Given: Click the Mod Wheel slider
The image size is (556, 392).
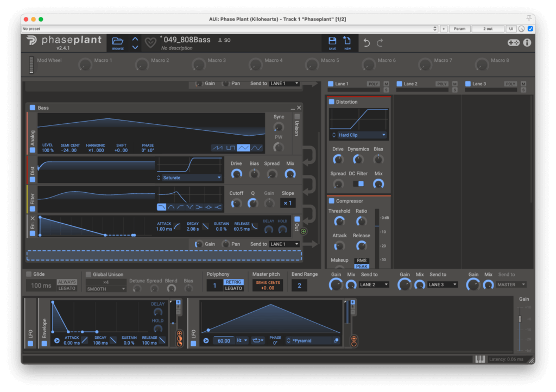Looking at the screenshot, I should (31, 65).
